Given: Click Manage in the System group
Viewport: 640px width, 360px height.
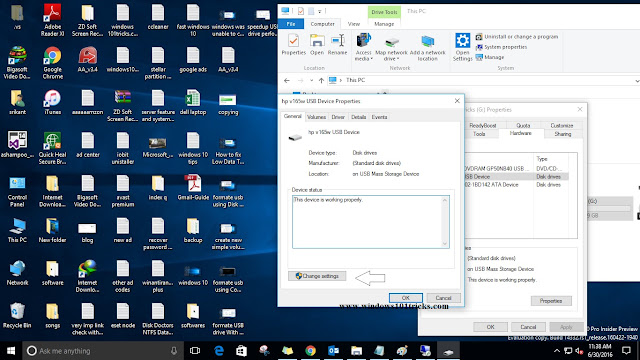Looking at the screenshot, I should (490, 57).
